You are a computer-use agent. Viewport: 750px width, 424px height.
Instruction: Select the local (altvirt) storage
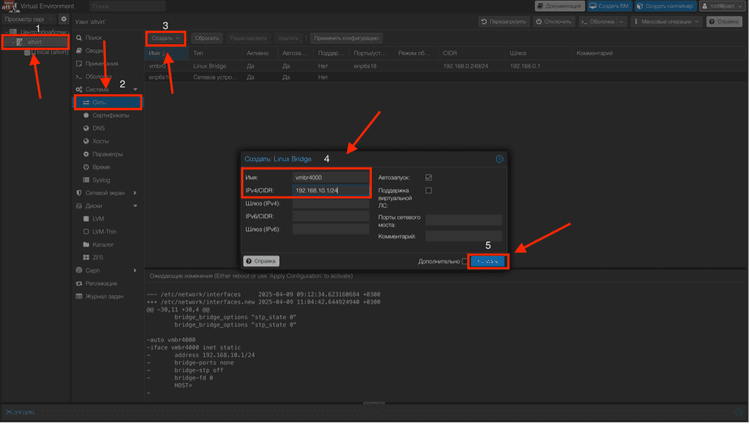point(53,52)
